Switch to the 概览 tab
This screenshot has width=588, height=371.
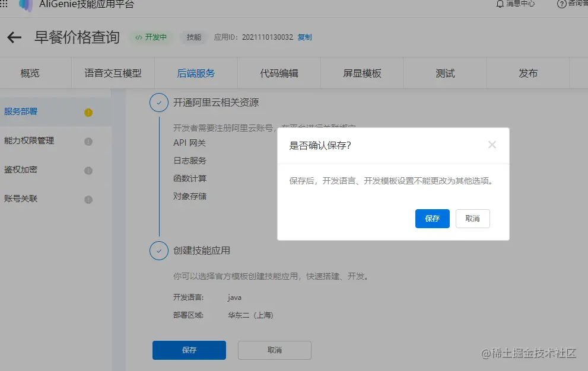click(x=30, y=73)
